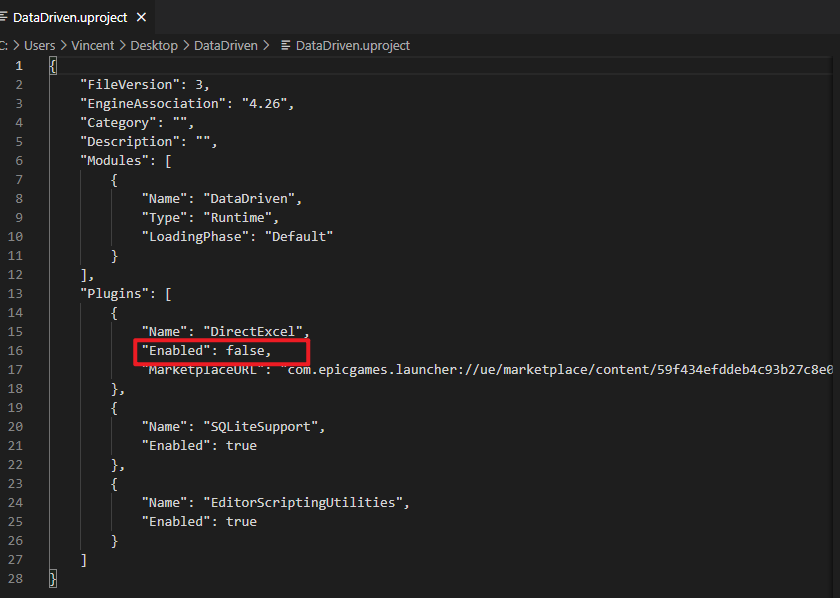Click line number 28 in the gutter
The width and height of the screenshot is (840, 598).
point(16,578)
